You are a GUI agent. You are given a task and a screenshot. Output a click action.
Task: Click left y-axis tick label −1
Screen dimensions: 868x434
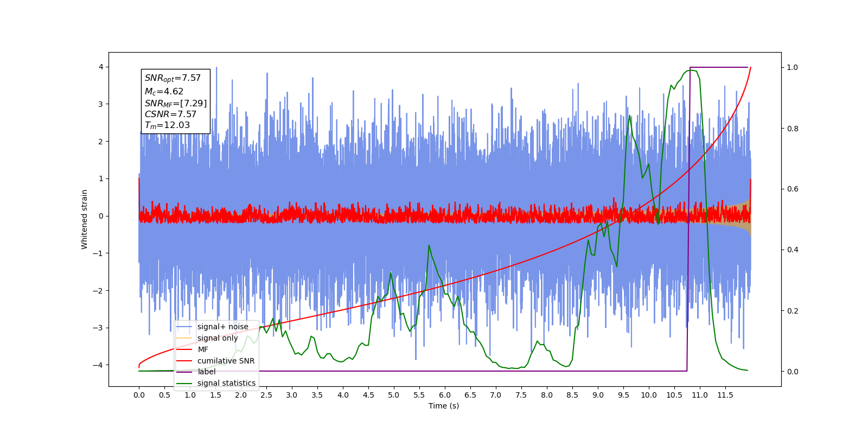pos(98,253)
